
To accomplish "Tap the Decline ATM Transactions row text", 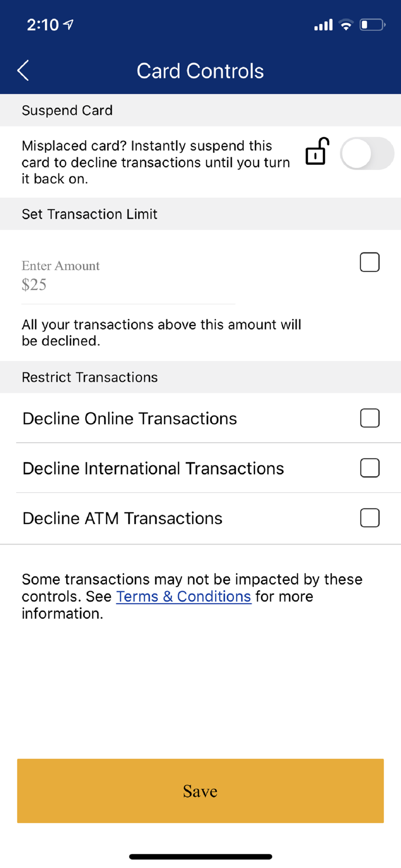I will click(122, 518).
